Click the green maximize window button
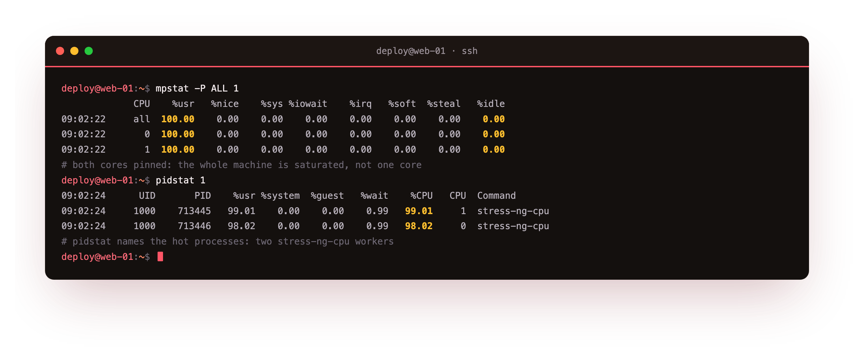Image resolution: width=868 pixels, height=362 pixels. 89,51
